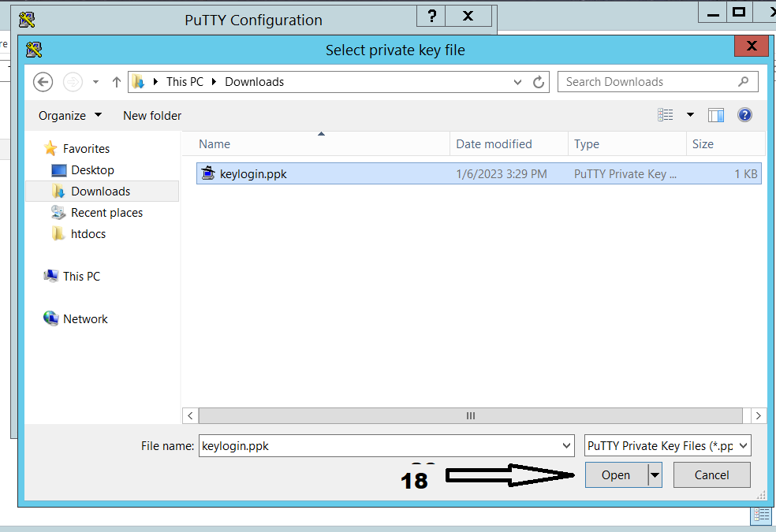Click the Back navigation arrow

pyautogui.click(x=43, y=82)
